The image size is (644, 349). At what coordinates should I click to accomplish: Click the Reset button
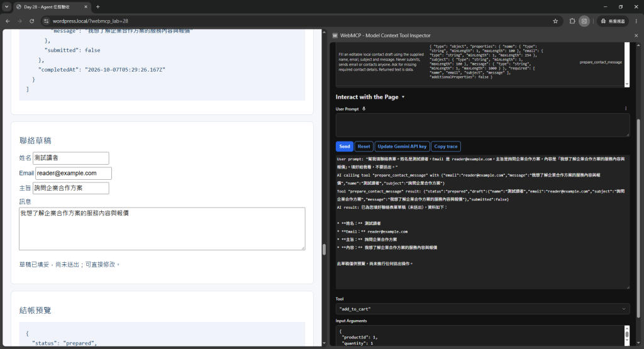click(364, 147)
